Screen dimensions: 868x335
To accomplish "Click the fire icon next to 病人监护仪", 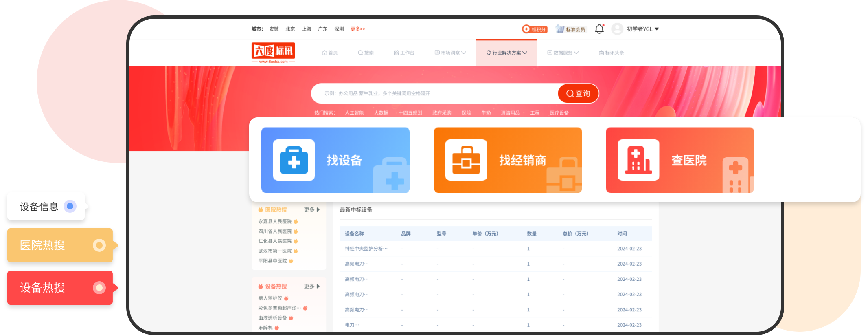I will [x=287, y=298].
